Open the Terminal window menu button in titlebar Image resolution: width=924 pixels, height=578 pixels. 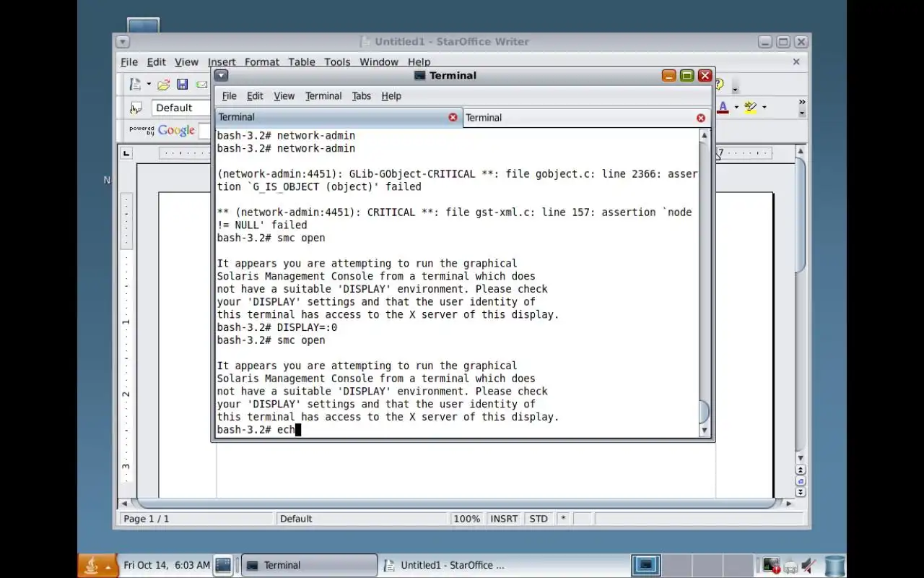click(x=221, y=75)
